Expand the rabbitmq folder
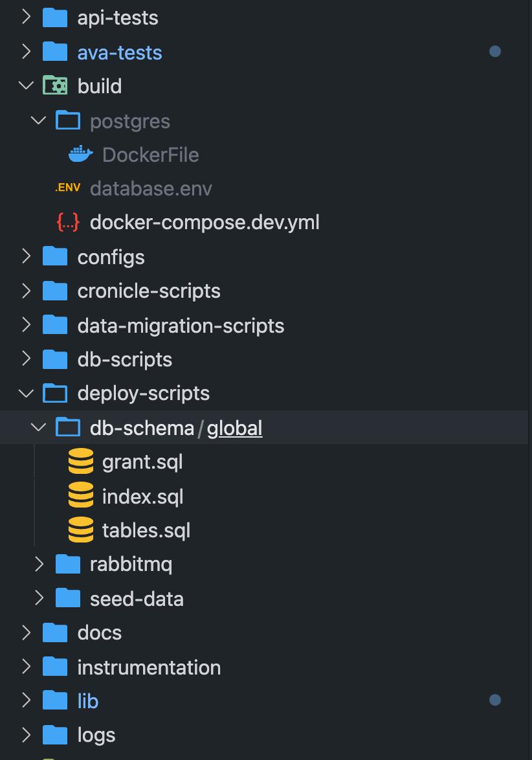 click(x=39, y=564)
